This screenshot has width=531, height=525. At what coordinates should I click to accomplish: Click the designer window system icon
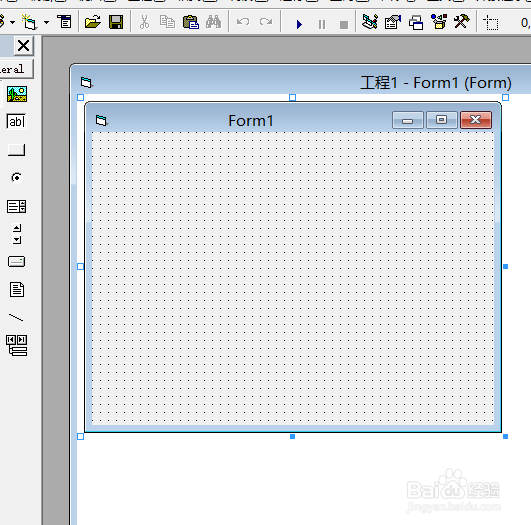pyautogui.click(x=86, y=82)
